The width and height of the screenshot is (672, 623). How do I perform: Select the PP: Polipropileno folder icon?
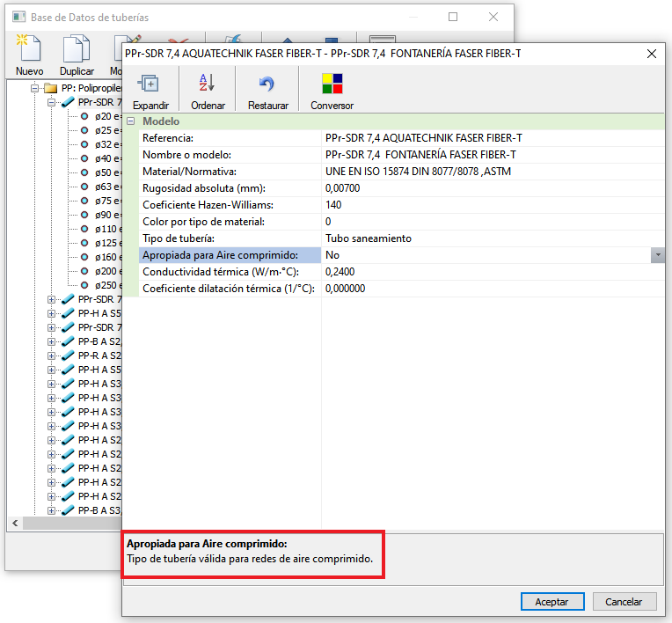point(51,88)
